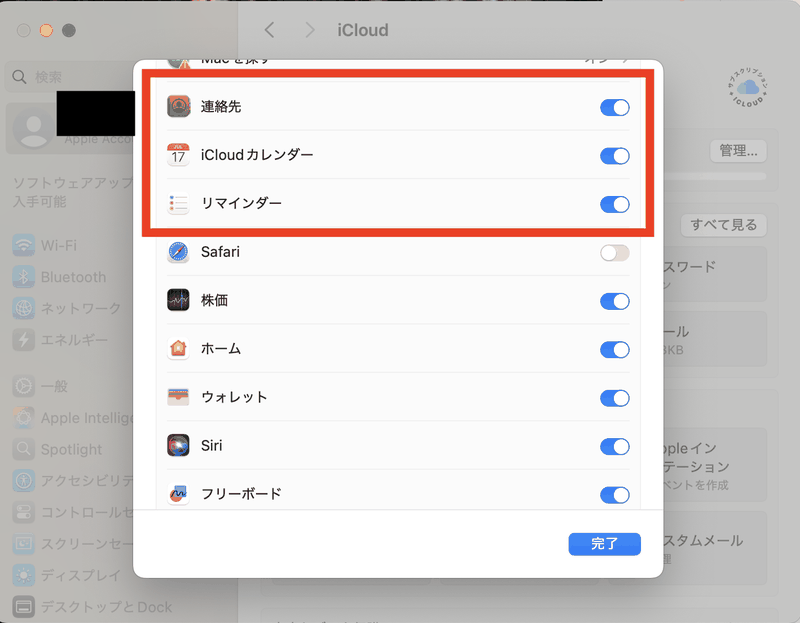This screenshot has width=800, height=623.
Task: Turn off the Siri iCloud toggle
Action: [615, 447]
